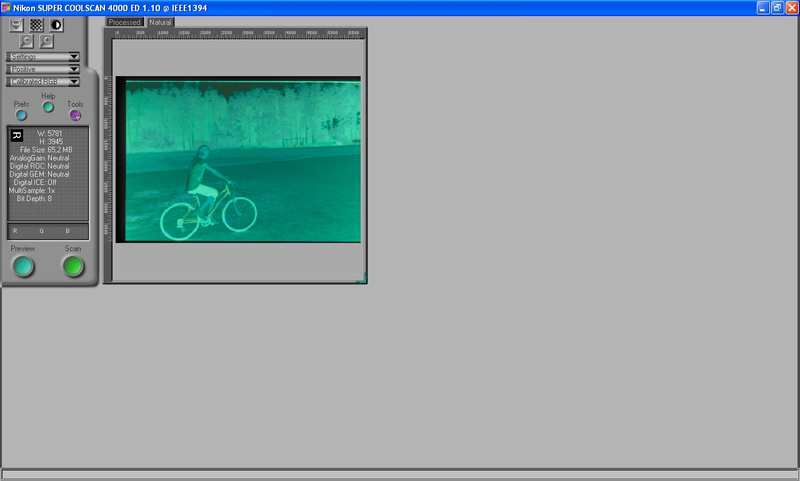Open the Settings dropdown
This screenshot has width=800, height=481.
pos(43,57)
